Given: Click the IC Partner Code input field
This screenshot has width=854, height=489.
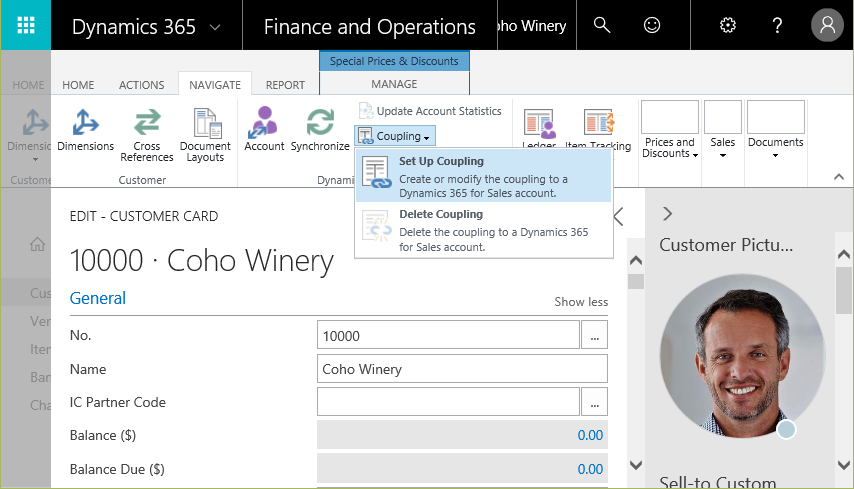Looking at the screenshot, I should coord(448,402).
